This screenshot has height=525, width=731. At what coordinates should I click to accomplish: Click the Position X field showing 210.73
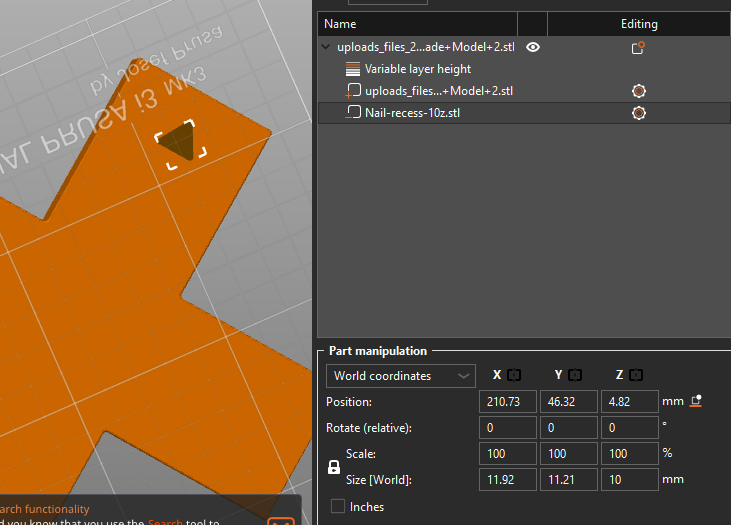(x=508, y=401)
